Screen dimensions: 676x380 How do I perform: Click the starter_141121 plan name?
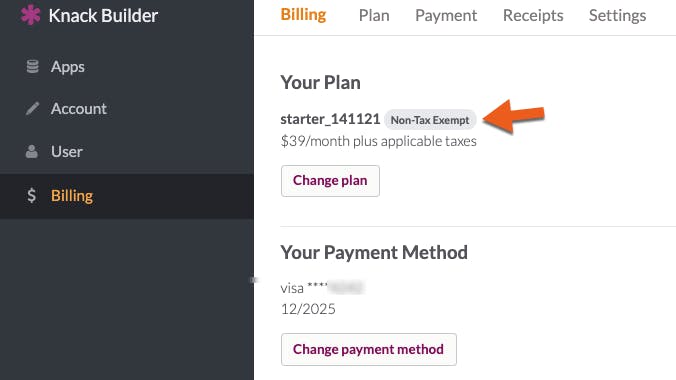click(330, 119)
